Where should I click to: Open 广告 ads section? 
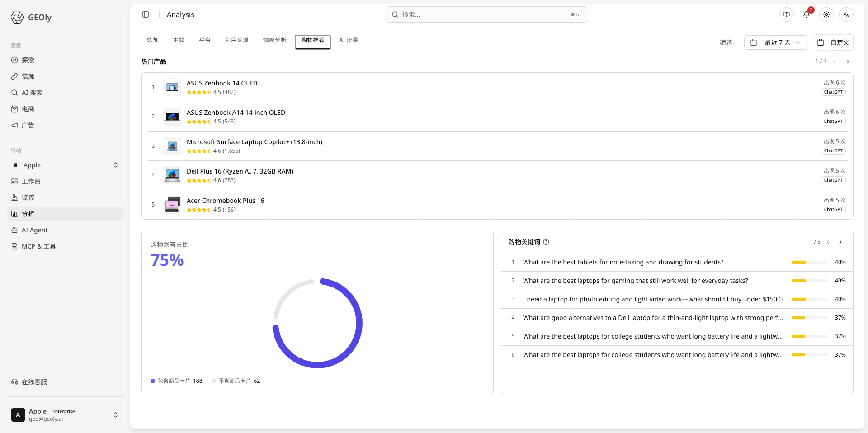click(65, 125)
